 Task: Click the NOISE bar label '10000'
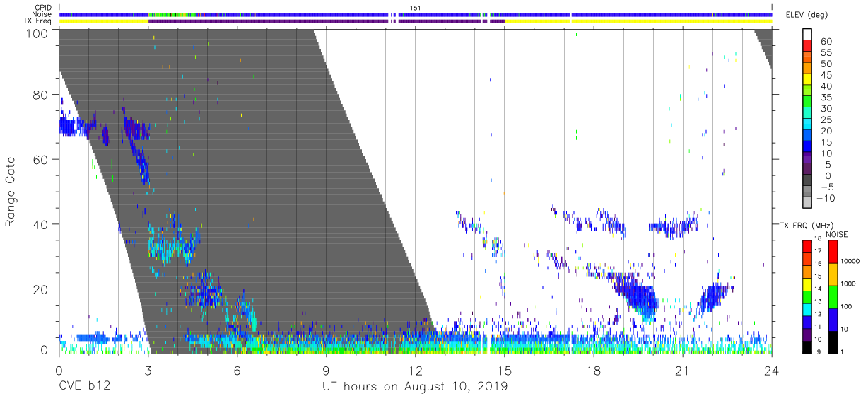(x=850, y=261)
